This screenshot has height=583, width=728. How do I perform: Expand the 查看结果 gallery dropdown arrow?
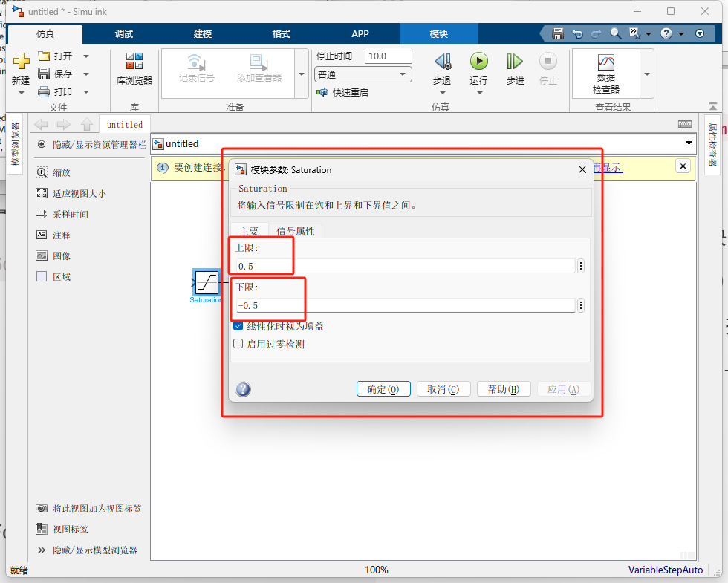(647, 74)
